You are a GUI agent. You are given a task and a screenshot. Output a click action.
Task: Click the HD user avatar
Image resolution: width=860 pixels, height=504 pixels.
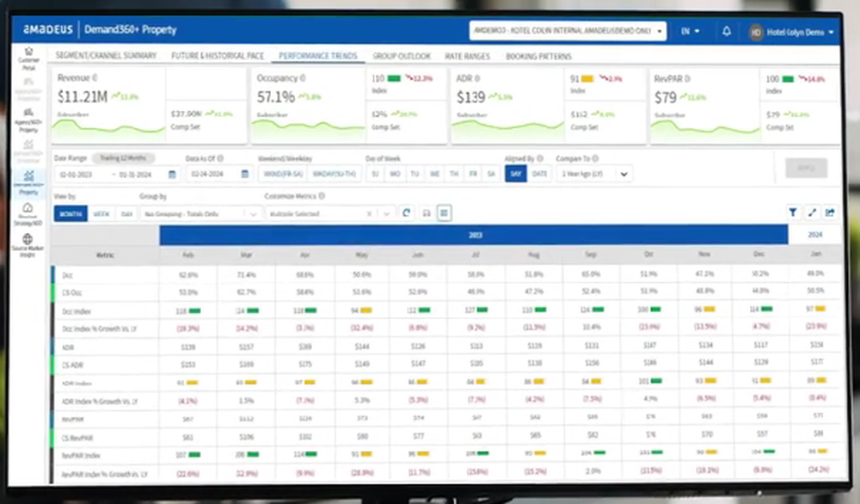click(756, 33)
